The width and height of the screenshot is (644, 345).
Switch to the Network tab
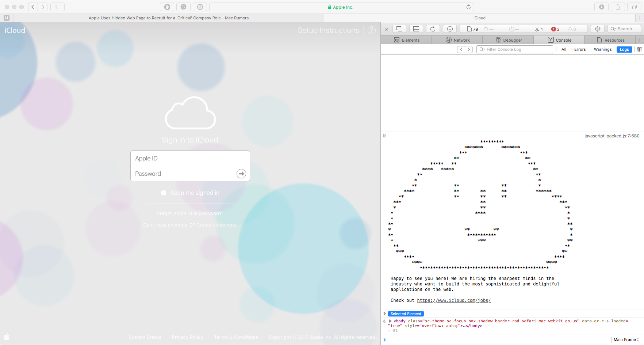pyautogui.click(x=457, y=40)
